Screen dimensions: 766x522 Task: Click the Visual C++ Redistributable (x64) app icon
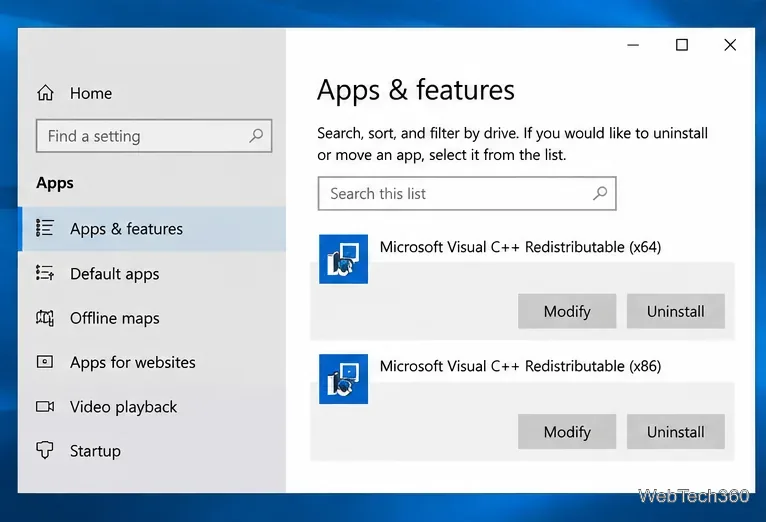click(x=343, y=259)
